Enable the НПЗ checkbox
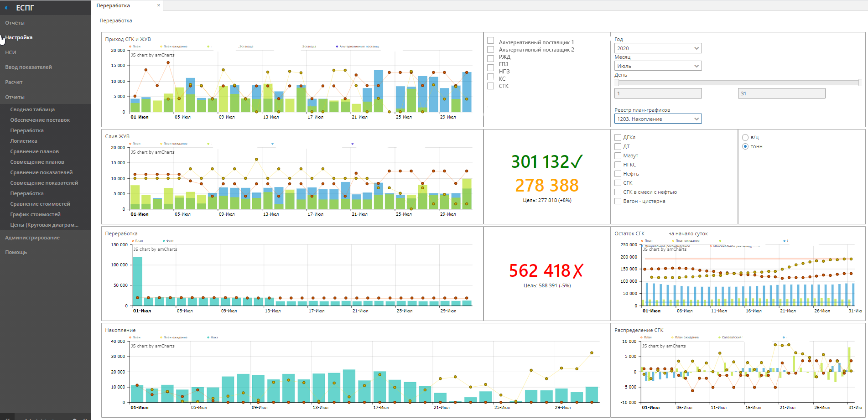 click(x=491, y=77)
